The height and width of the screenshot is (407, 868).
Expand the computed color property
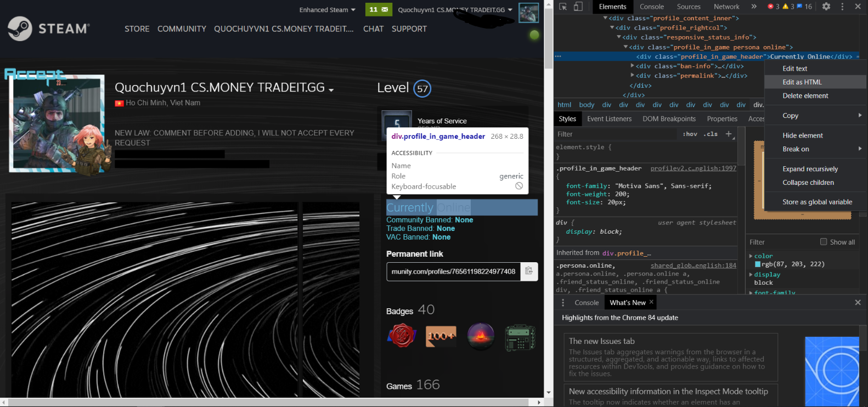(751, 256)
